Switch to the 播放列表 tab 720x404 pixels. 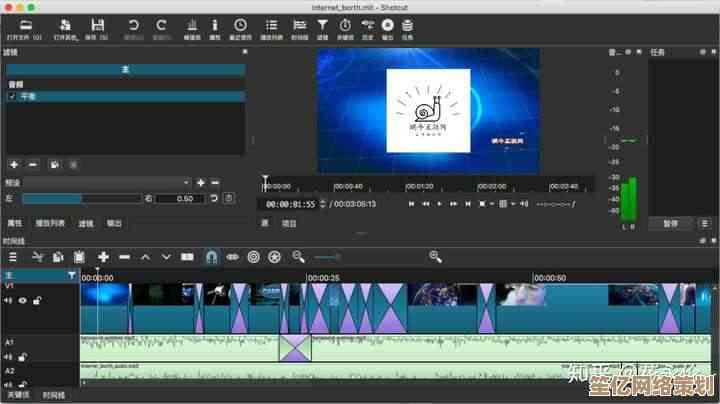tap(50, 223)
